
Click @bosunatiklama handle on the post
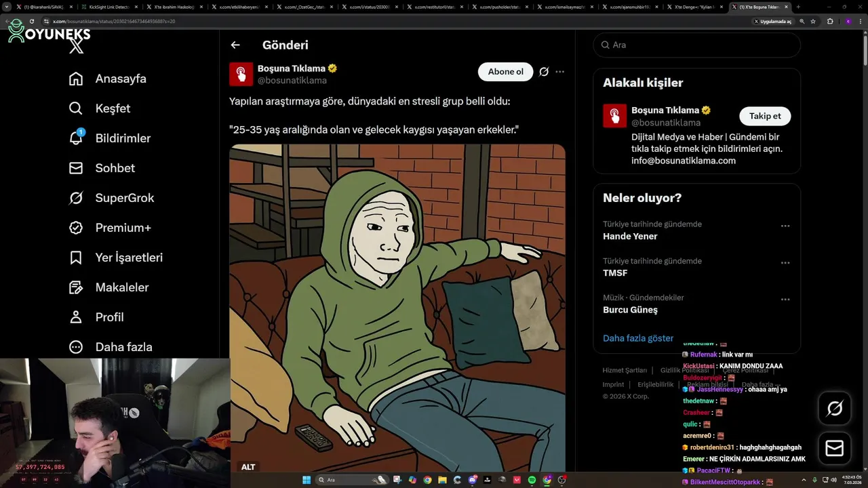[x=292, y=80]
